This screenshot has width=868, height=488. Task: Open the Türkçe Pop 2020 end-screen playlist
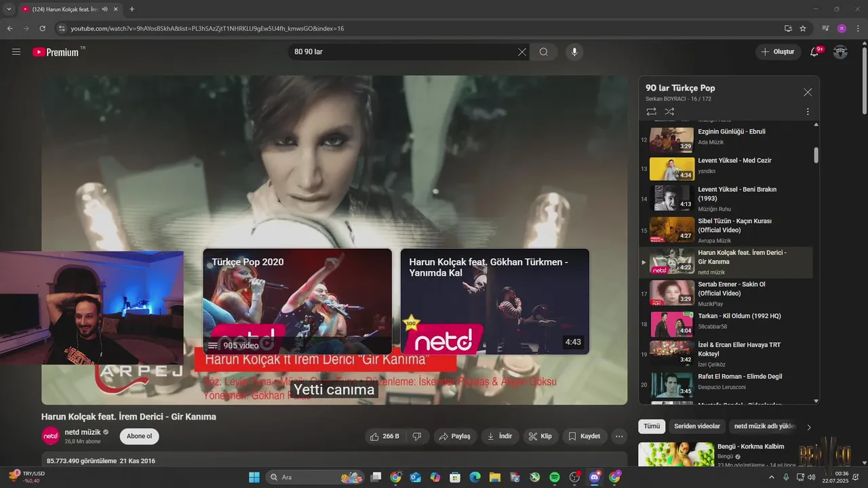[297, 302]
